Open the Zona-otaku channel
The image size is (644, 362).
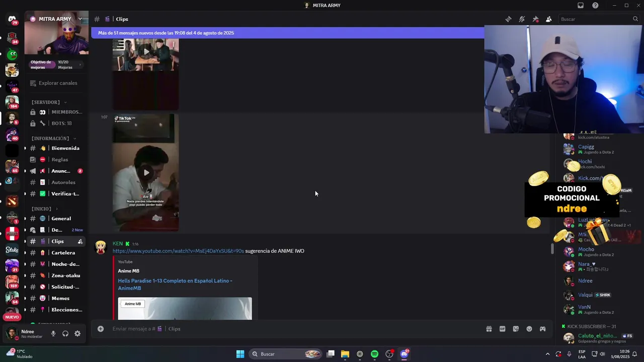pyautogui.click(x=55, y=276)
